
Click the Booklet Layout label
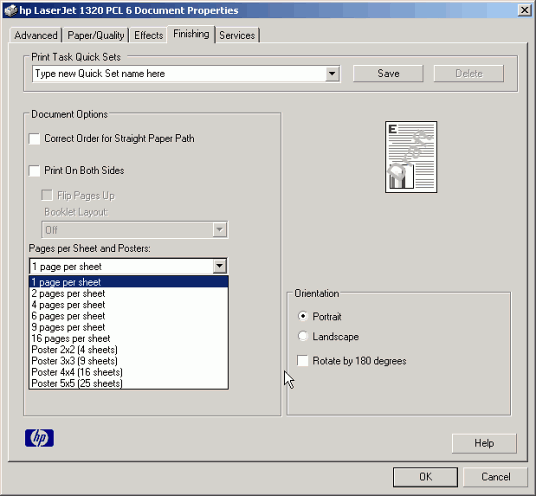pos(76,212)
